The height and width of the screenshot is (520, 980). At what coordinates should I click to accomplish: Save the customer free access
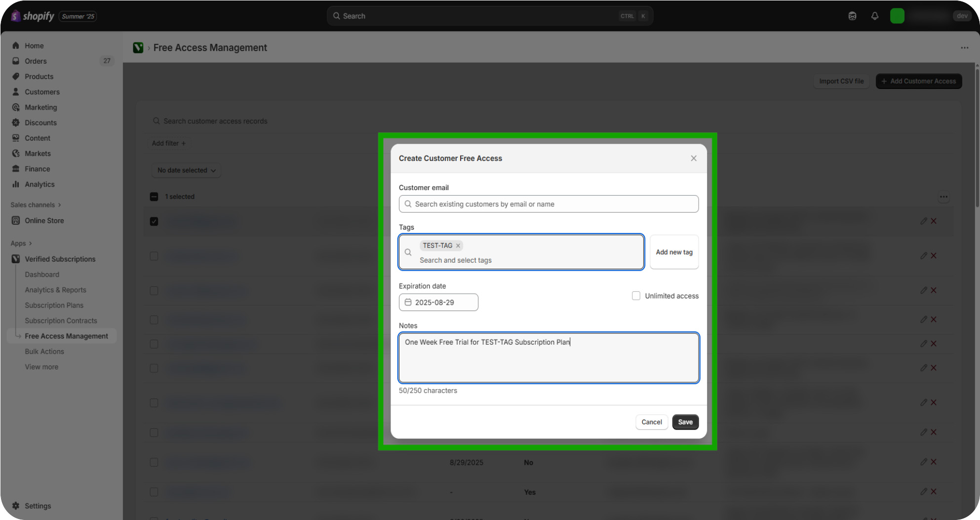pos(685,422)
